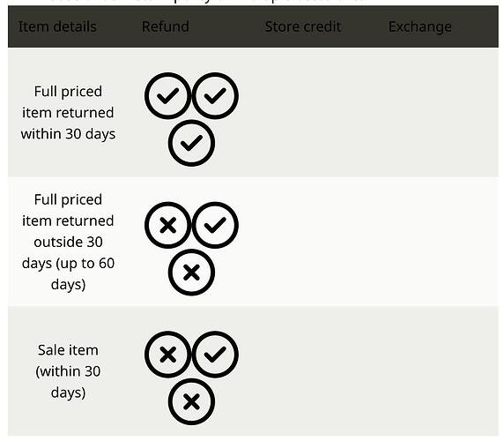Image resolution: width=504 pixels, height=441 pixels.
Task: Select the 'Refund' column header
Action: pyautogui.click(x=166, y=26)
